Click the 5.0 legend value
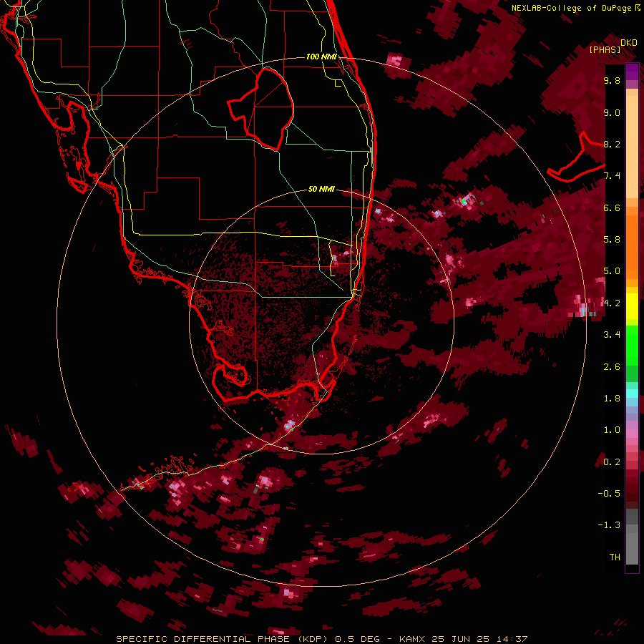Screen dimensions: 644x644 (612, 271)
